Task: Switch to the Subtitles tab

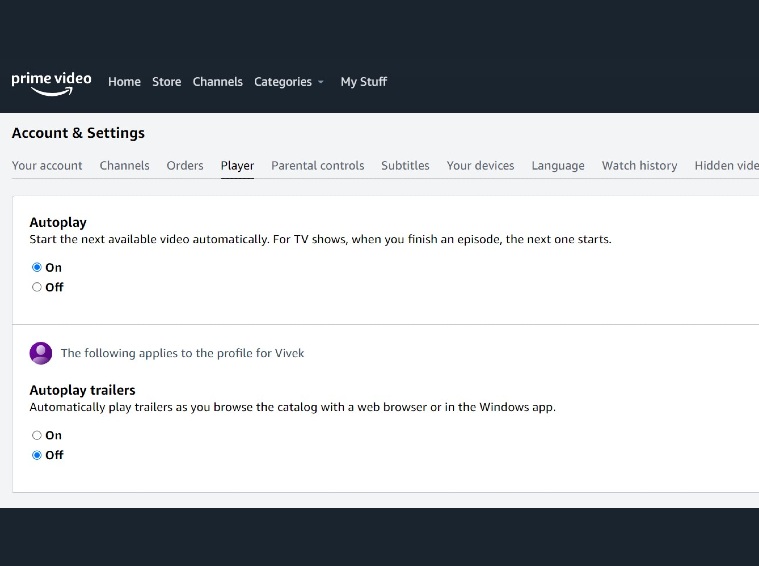Action: [405, 166]
